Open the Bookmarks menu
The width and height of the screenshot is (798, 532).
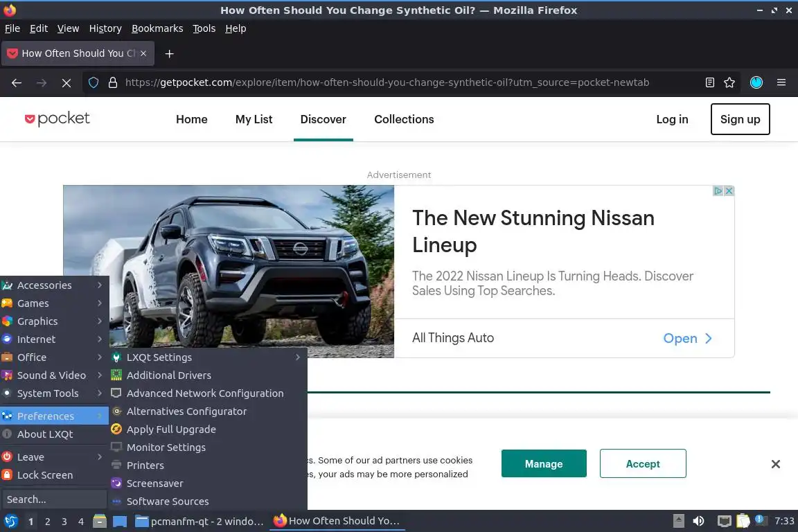[157, 28]
